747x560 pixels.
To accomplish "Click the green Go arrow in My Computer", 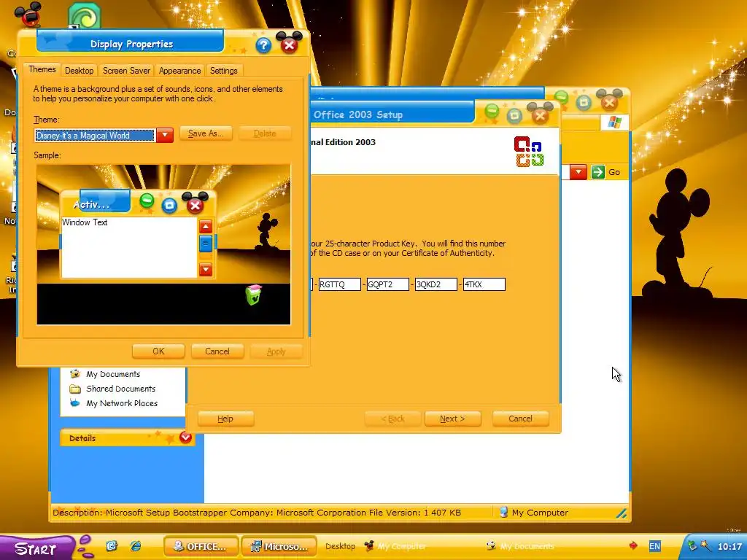I will (x=598, y=172).
